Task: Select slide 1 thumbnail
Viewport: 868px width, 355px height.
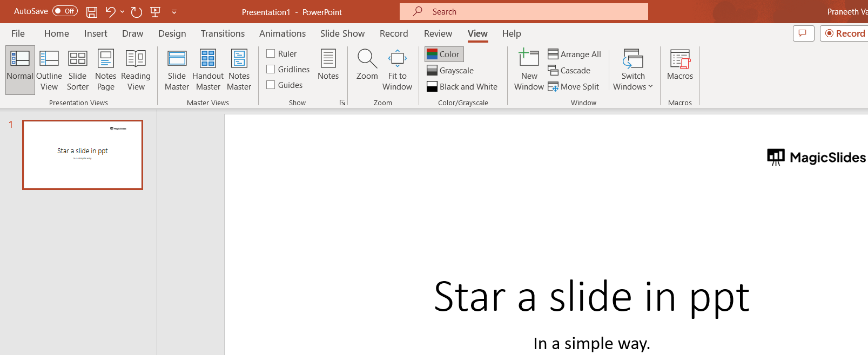Action: pyautogui.click(x=83, y=155)
